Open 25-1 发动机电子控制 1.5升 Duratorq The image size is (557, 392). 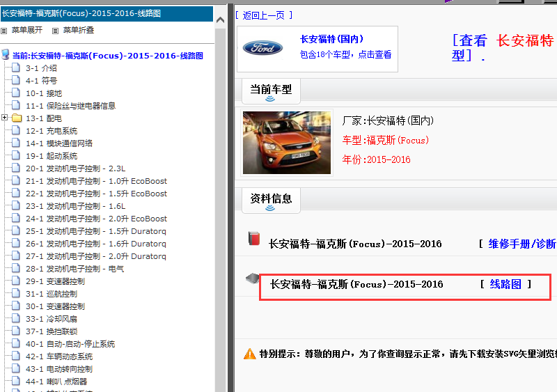coord(95,231)
